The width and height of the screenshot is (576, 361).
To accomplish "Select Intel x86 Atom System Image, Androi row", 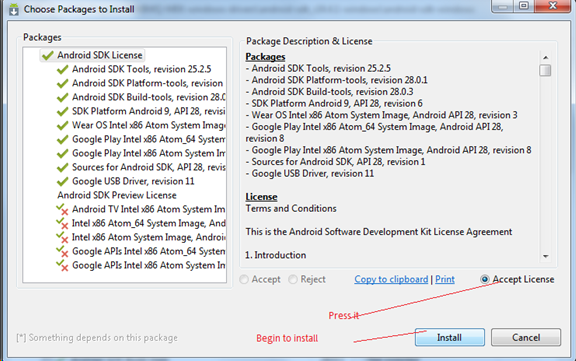I will pos(149,237).
